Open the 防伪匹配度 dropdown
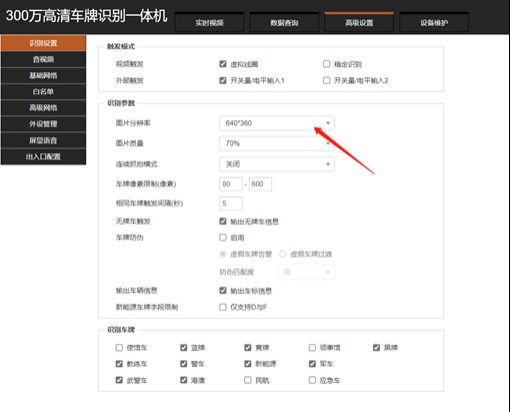The width and height of the screenshot is (510, 412). click(x=306, y=272)
